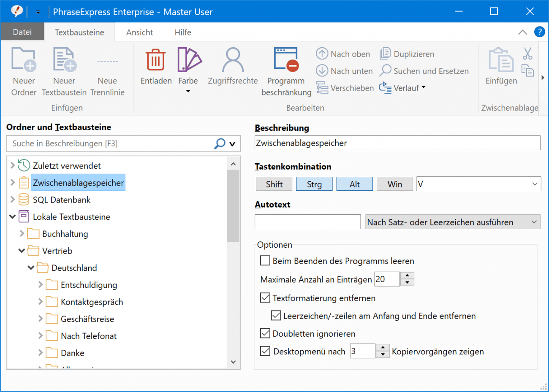Click the ribbon overflow arrow
The width and height of the screenshot is (549, 392).
543,78
